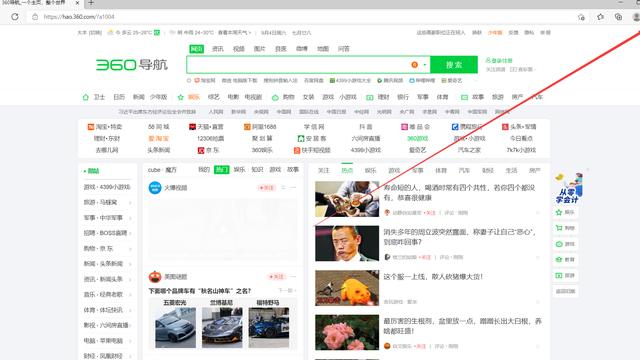Open the 阿里1688 site link

pyautogui.click(x=260, y=127)
